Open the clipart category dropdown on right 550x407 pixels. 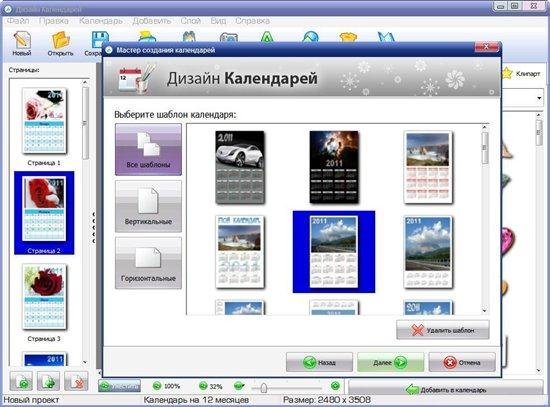pyautogui.click(x=539, y=98)
